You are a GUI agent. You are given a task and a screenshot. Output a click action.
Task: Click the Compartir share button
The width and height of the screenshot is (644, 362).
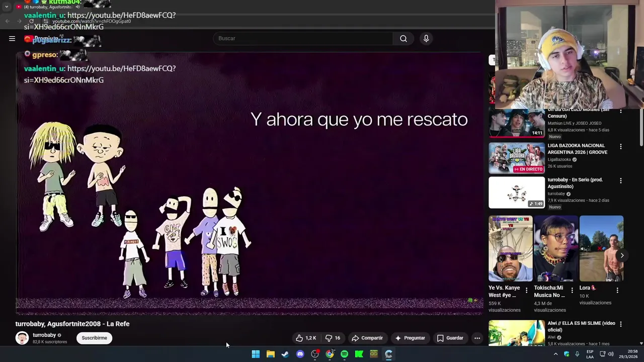click(367, 338)
